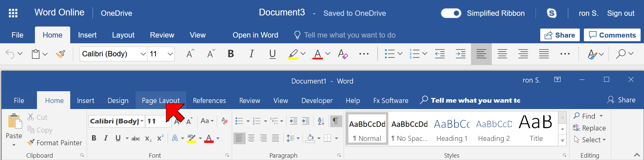Toggle Show/Hide paragraph marks in desktop Word

pos(336,121)
